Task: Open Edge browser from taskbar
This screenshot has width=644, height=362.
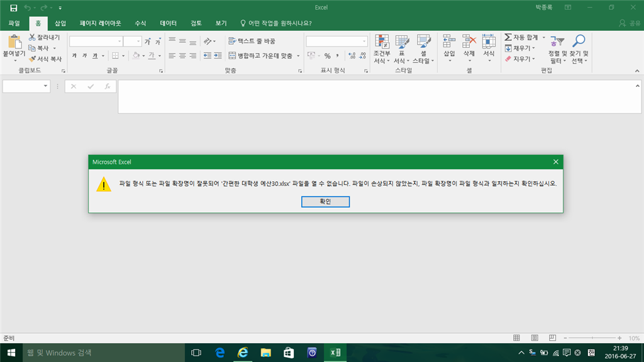Action: pos(219,353)
